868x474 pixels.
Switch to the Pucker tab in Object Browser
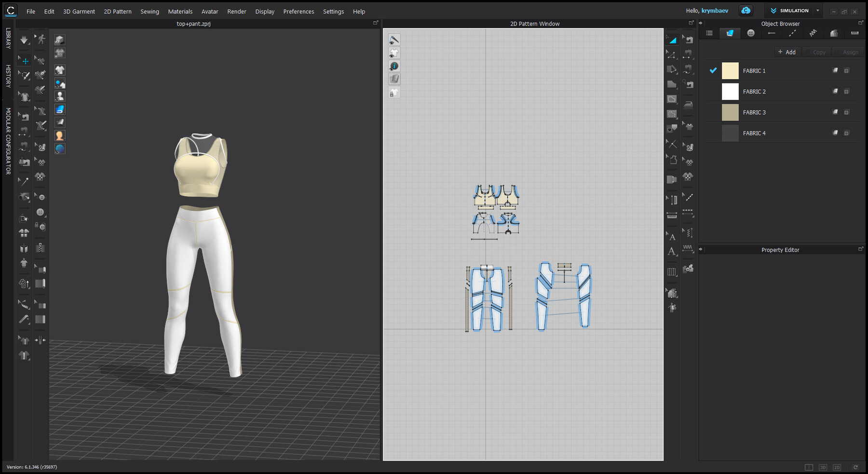[813, 33]
